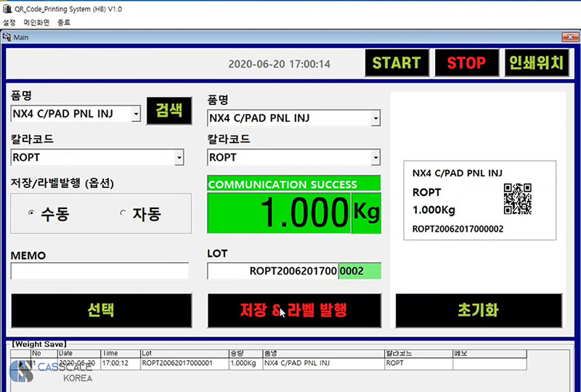Open the 메인화면 main screen menu
The width and height of the screenshot is (581, 392).
pyautogui.click(x=36, y=23)
